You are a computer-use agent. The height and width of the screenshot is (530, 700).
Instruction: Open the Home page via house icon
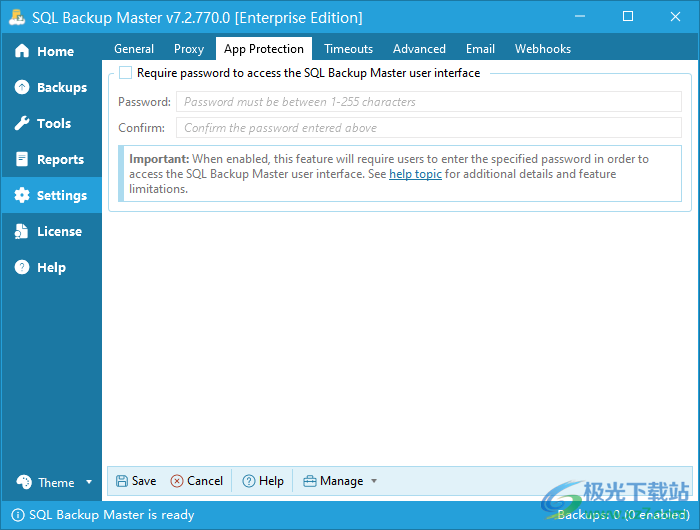22,51
